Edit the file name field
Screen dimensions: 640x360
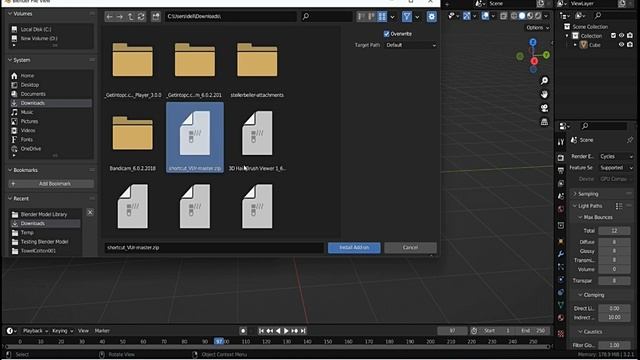click(214, 247)
